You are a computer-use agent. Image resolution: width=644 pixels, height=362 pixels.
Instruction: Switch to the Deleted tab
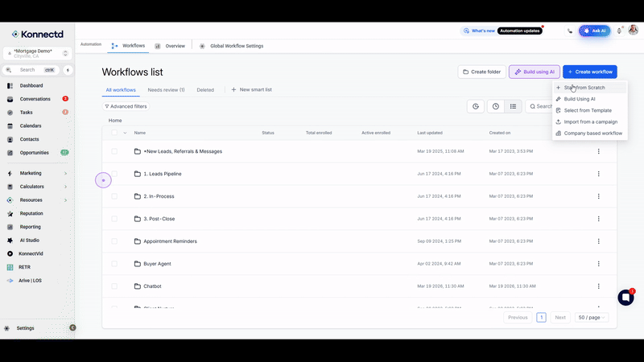tap(205, 90)
